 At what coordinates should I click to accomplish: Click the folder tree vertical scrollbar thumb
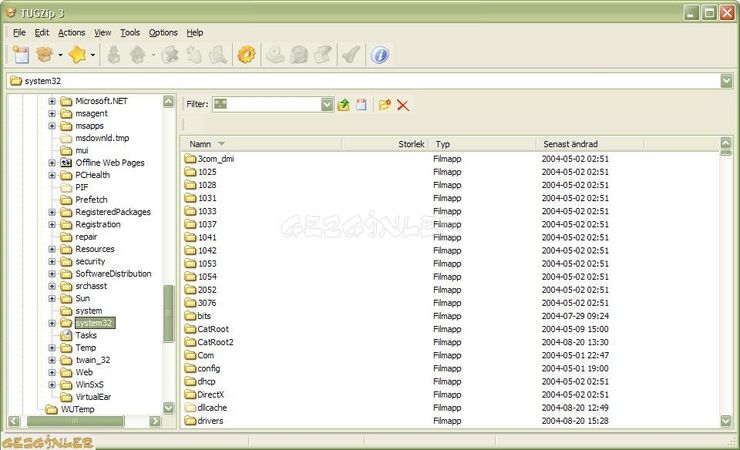coord(168,313)
